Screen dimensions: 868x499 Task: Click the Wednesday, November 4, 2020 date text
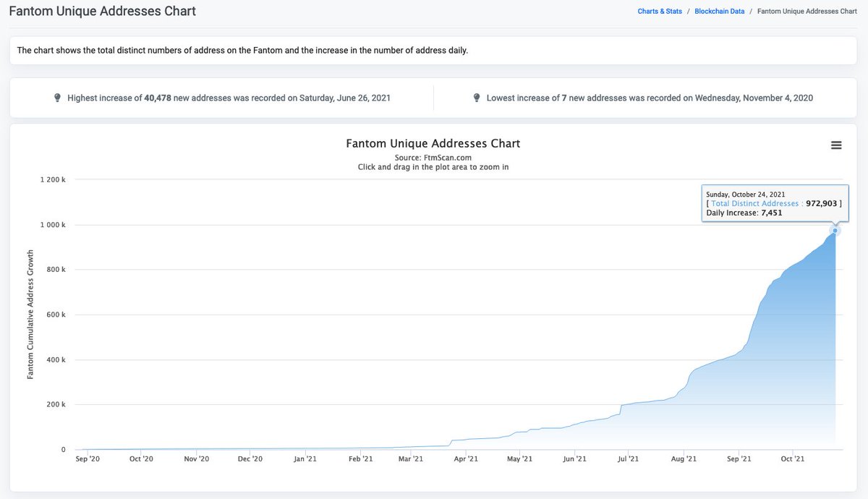pyautogui.click(x=754, y=98)
